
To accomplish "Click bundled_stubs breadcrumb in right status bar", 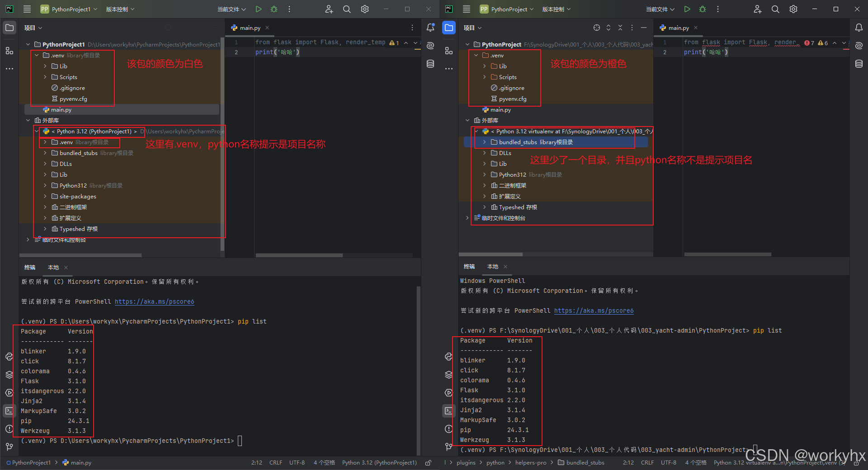I will 581,463.
